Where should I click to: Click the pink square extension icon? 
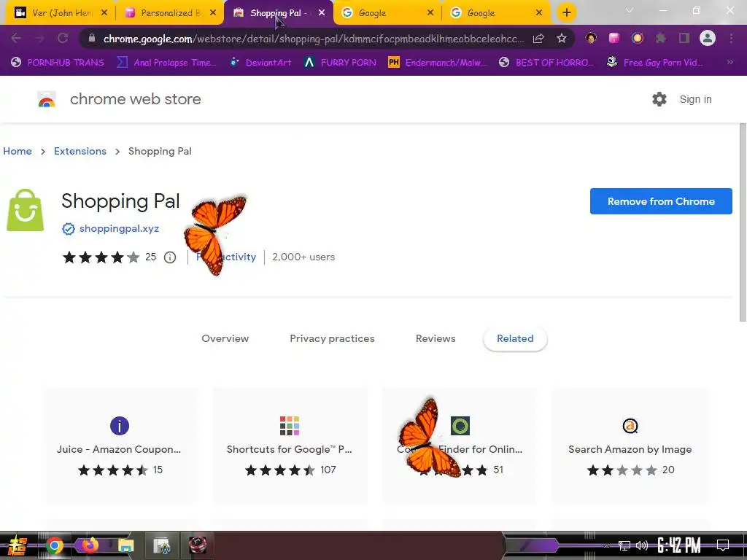click(614, 38)
